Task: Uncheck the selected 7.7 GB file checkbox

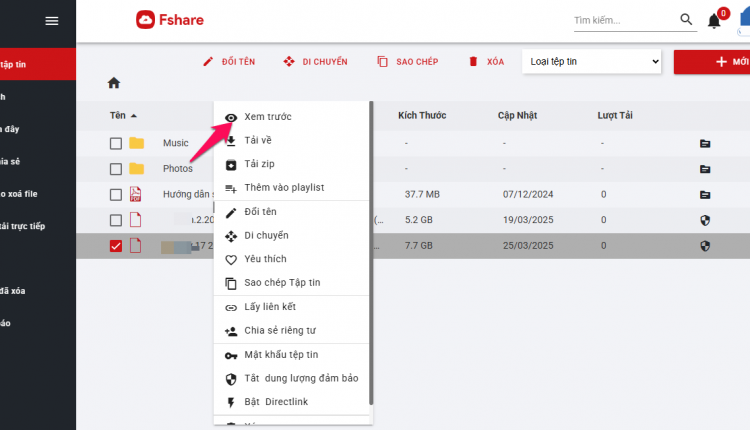Action: (x=116, y=246)
